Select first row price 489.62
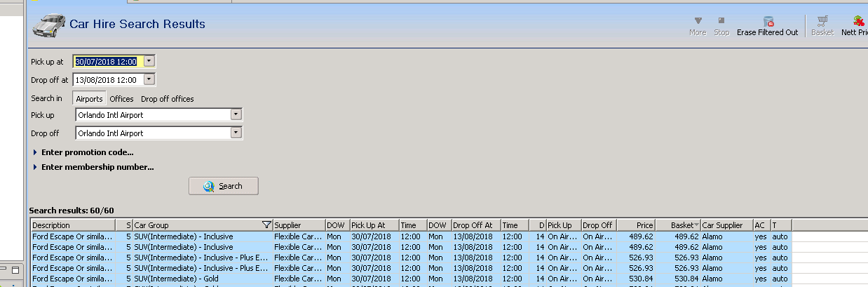868x287 pixels. tap(642, 236)
